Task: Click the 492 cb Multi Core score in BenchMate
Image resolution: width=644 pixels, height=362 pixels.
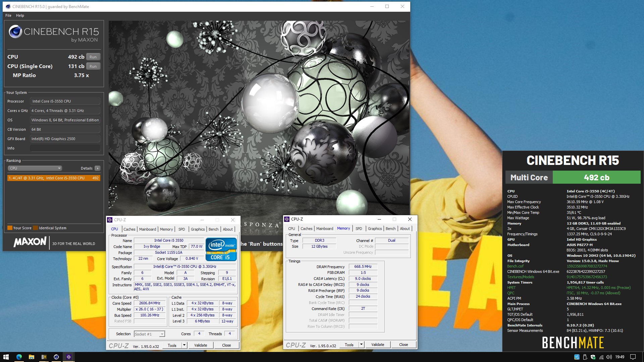Action: 596,177
